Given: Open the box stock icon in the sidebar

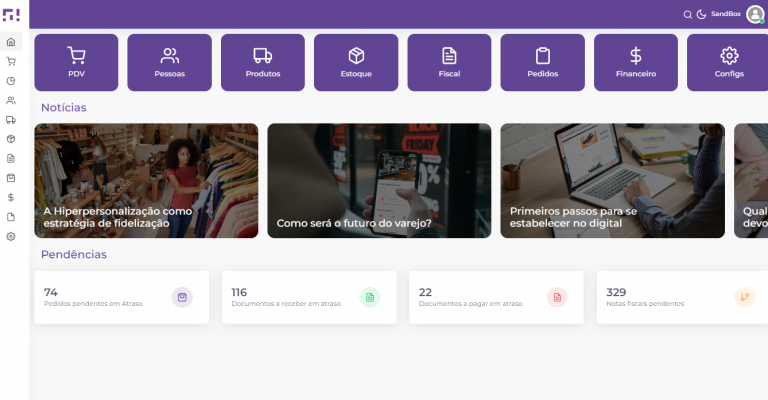Looking at the screenshot, I should (x=11, y=139).
